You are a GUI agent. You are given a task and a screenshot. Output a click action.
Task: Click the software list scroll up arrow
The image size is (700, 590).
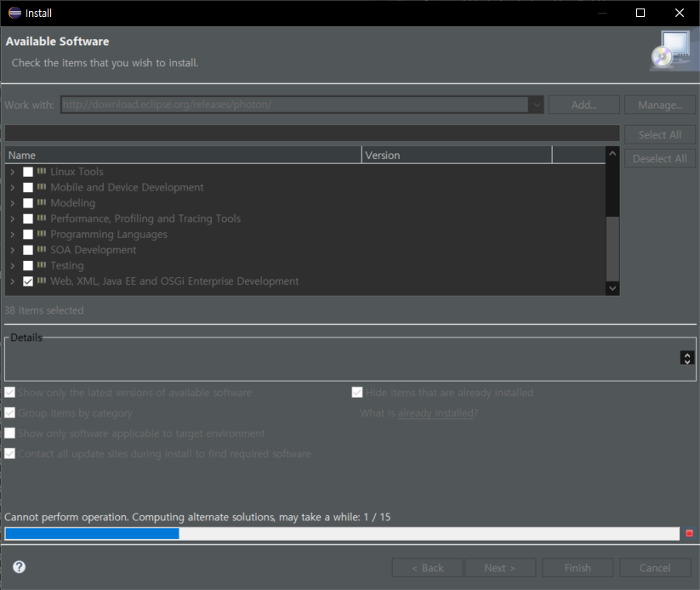click(x=612, y=153)
